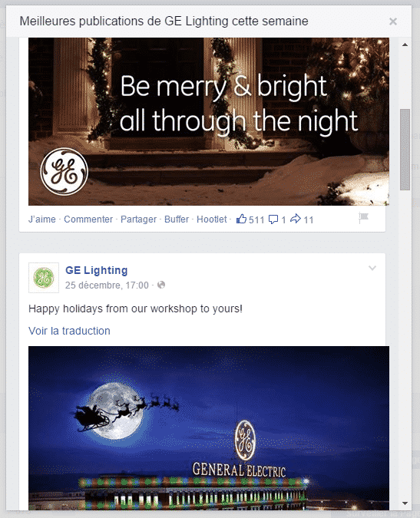Screen dimensions: 420x518
Task: Click the Hootlet link
Action: 212,219
